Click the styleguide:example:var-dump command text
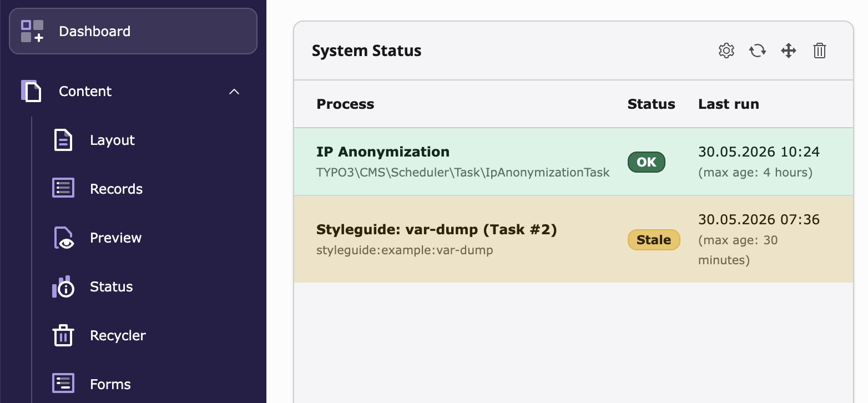 pyautogui.click(x=405, y=250)
